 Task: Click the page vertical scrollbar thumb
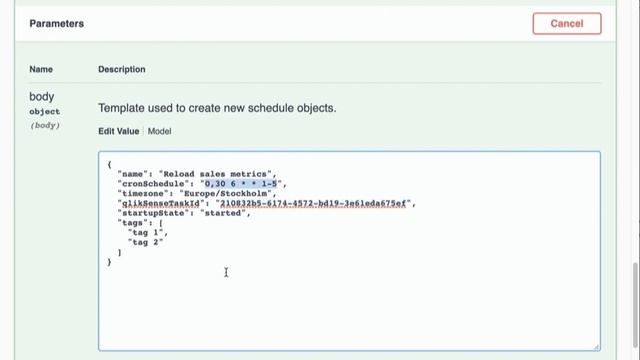point(635,304)
